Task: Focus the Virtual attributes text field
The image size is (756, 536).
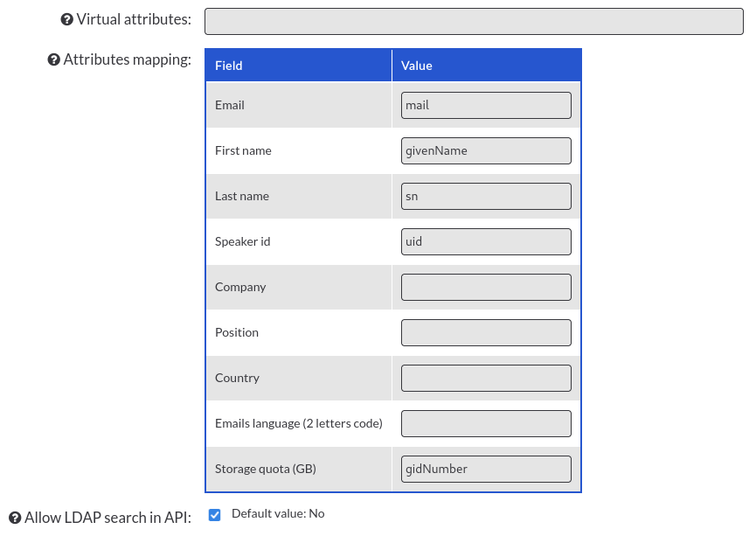Action: coord(474,21)
